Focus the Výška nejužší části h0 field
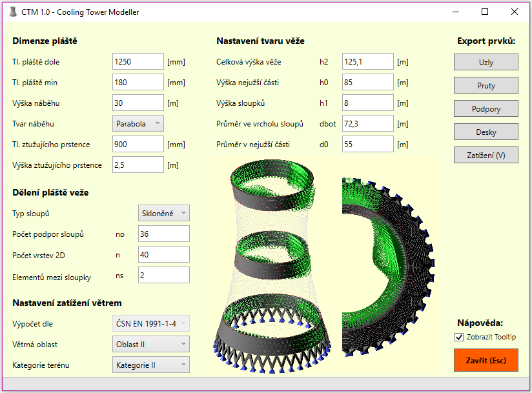 coord(368,83)
